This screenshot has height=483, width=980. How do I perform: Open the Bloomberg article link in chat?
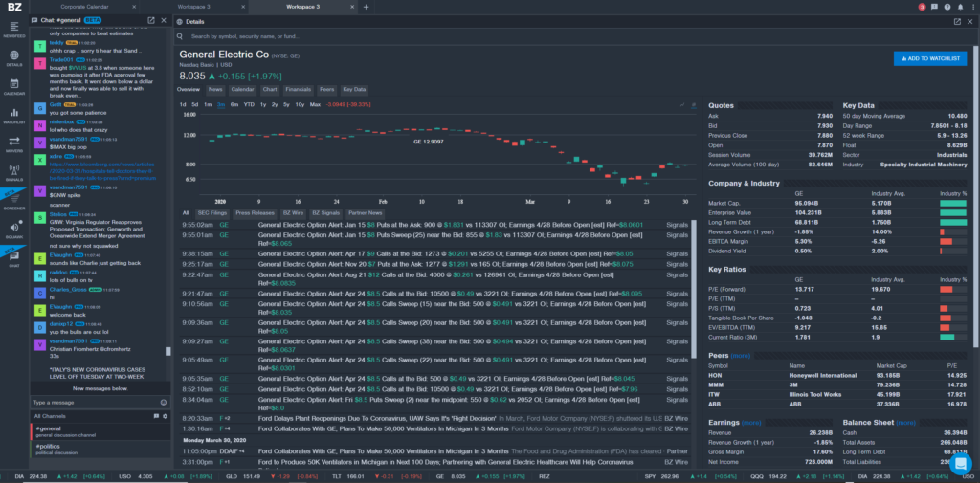coord(102,170)
